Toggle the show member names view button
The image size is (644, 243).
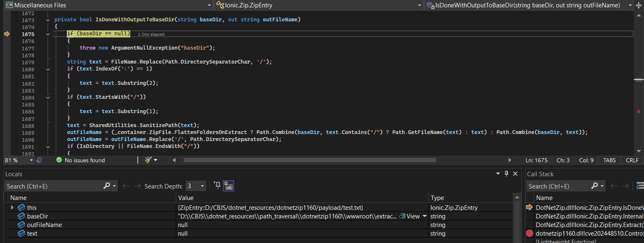pos(228,186)
